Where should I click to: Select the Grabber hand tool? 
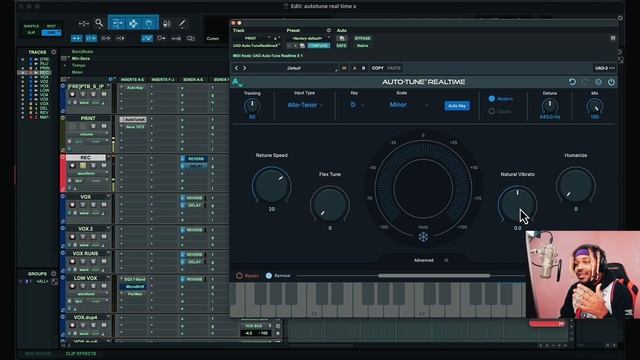[149, 23]
